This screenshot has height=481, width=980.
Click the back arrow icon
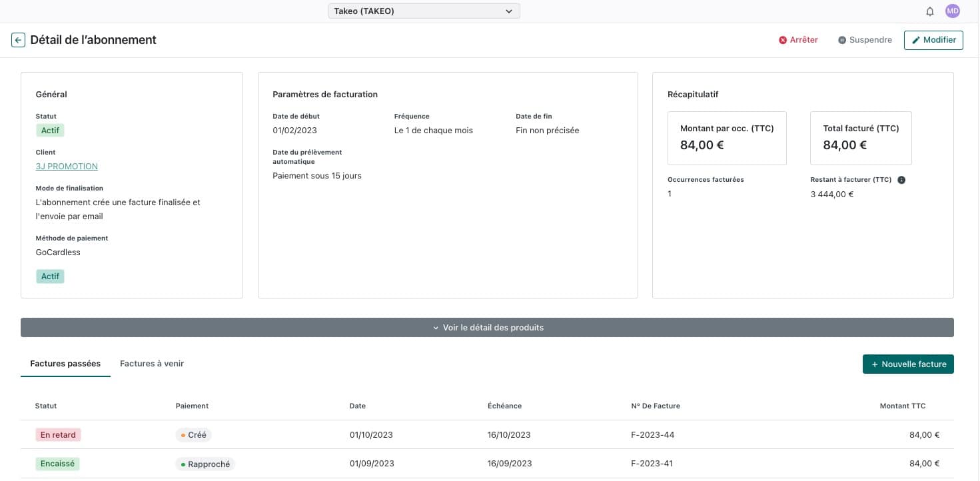pos(18,40)
